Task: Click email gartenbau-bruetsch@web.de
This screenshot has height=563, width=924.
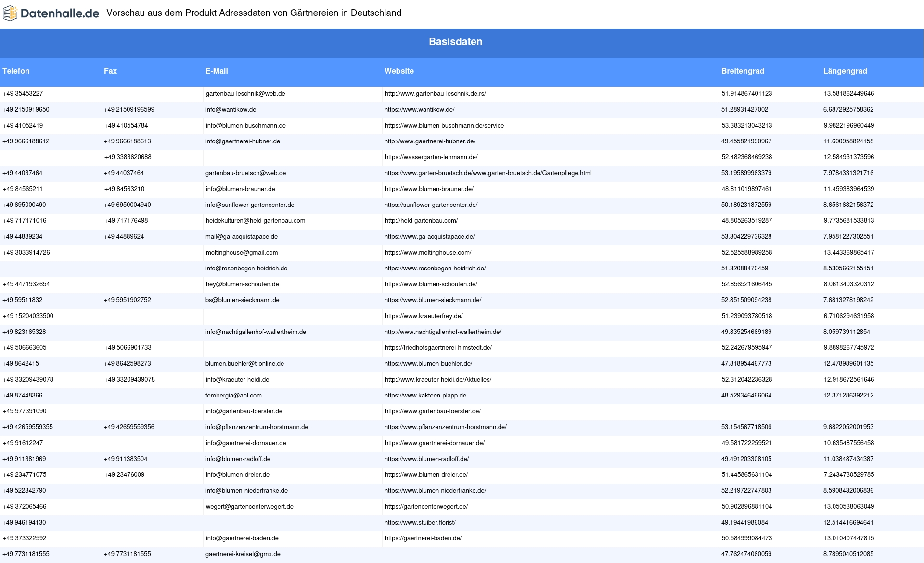Action: (x=245, y=173)
